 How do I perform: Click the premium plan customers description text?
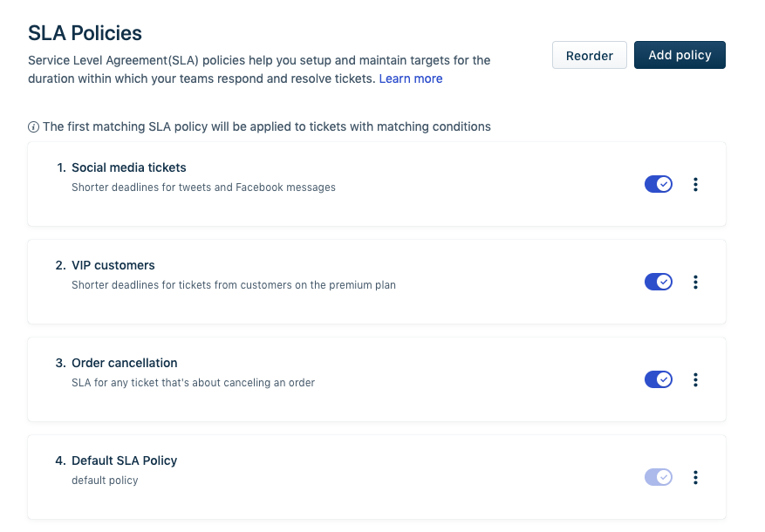pos(233,284)
